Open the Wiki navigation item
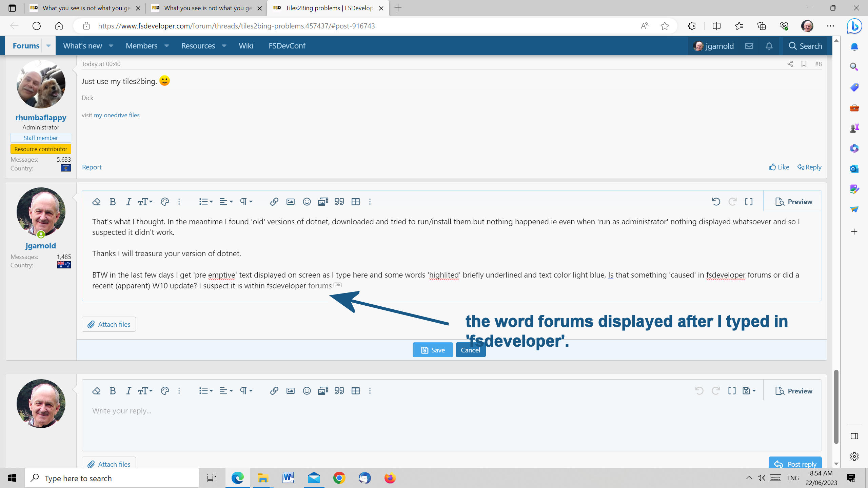Image resolution: width=868 pixels, height=488 pixels. coord(246,46)
